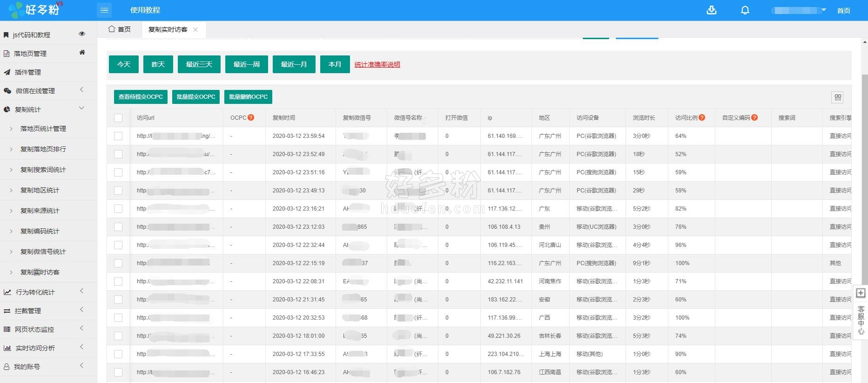Viewport: 868px width, 383px height.
Task: Check the row dated 2020-03-12 23:51:16
Action: click(x=118, y=172)
